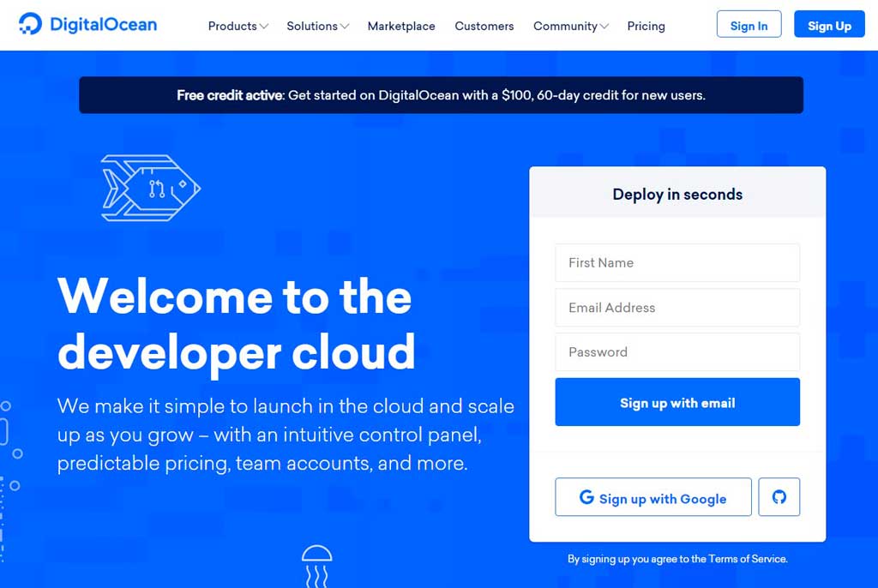The width and height of the screenshot is (878, 588).
Task: Focus the Email Address field
Action: click(x=677, y=308)
